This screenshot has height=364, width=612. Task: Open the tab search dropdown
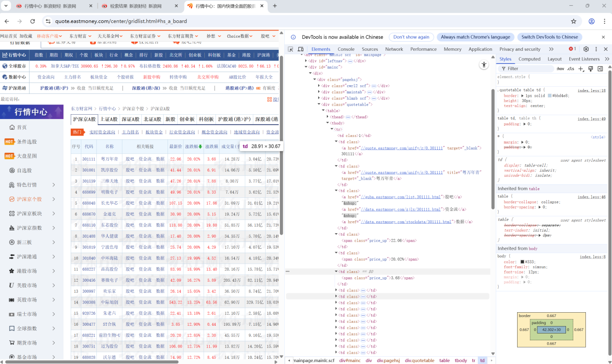coord(5,6)
